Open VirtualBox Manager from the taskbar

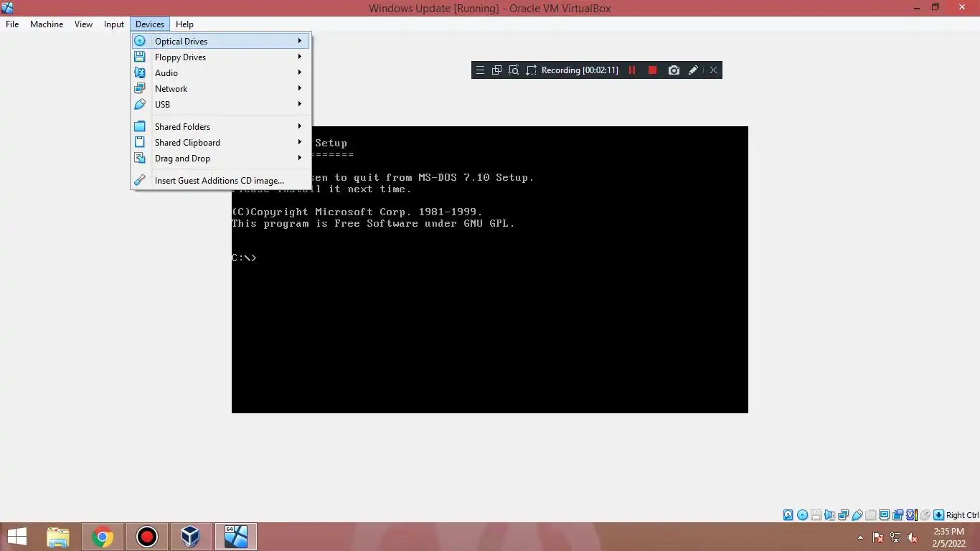(x=191, y=537)
